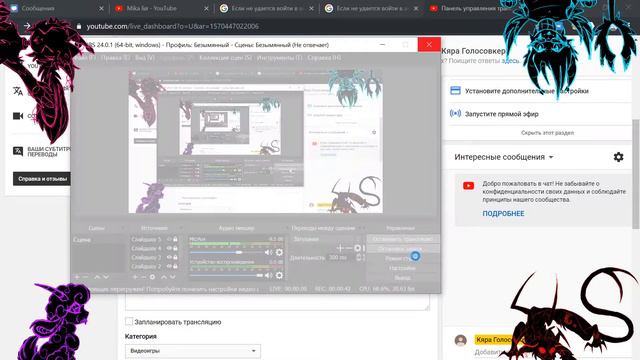The width and height of the screenshot is (640, 360).
Task: Adjust the Mic/Aux volume slider
Action: click(226, 253)
